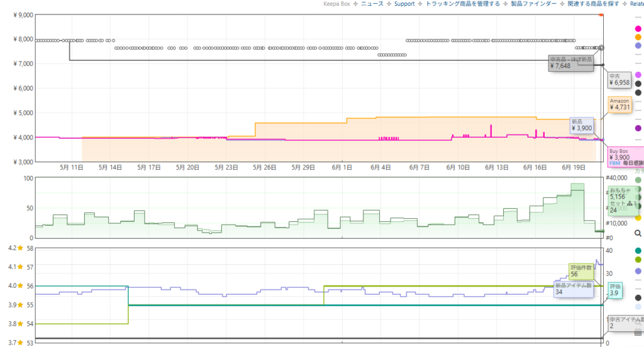Toggle the yellow legend dot
Viewport: 644px width, 347px height.
(638, 218)
